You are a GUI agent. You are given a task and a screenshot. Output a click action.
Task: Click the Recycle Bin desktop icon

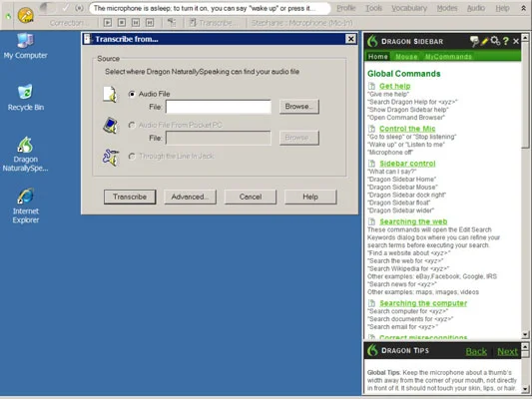25,98
